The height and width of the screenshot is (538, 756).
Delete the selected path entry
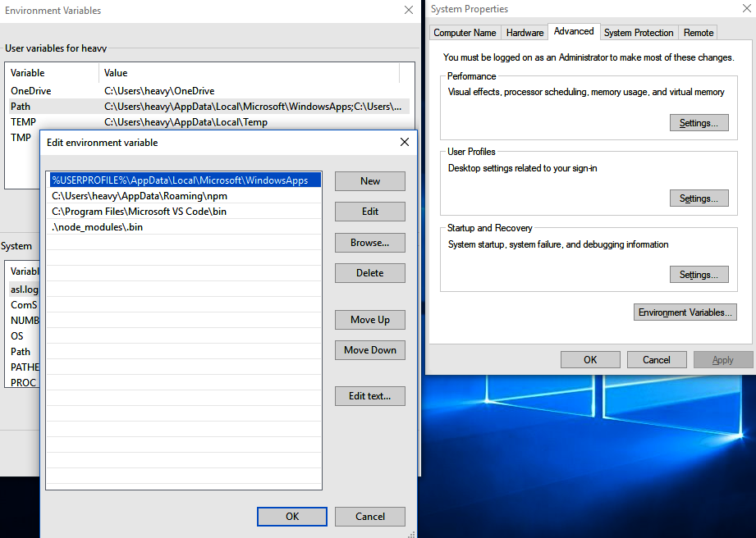click(x=370, y=273)
